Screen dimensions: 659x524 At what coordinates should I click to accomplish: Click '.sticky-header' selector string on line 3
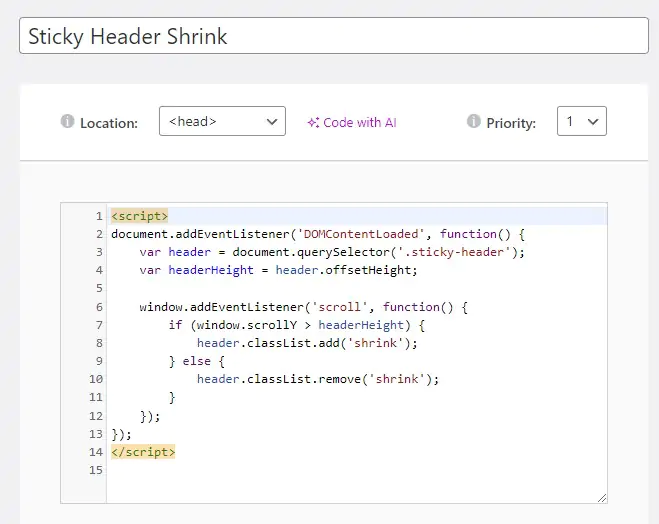(x=454, y=252)
